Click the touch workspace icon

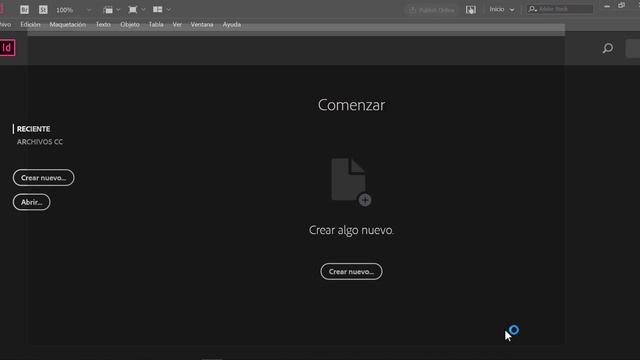(x=471, y=10)
